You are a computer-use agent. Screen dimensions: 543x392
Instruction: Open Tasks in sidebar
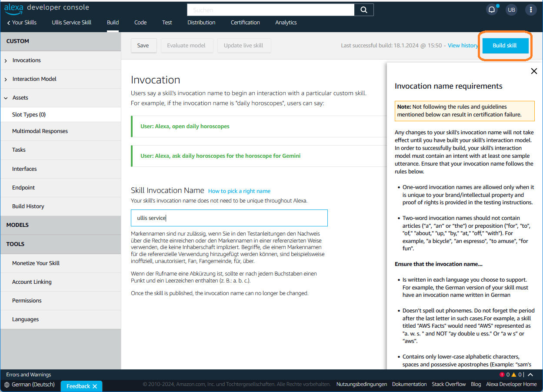[x=60, y=150]
